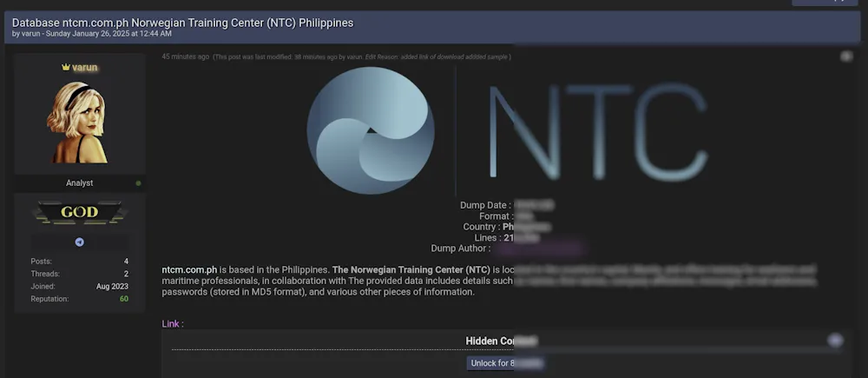868x378 pixels.
Task: Click the last-modified edit reason note
Action: coord(362,57)
